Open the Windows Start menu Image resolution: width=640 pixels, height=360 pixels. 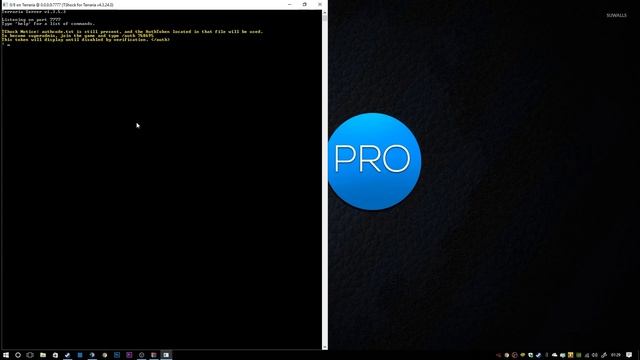point(6,355)
